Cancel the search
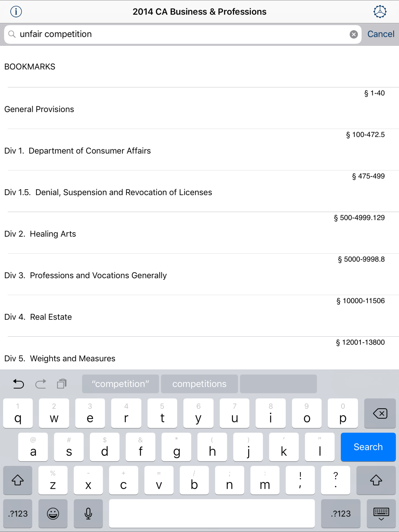This screenshot has height=532, width=399. 380,34
